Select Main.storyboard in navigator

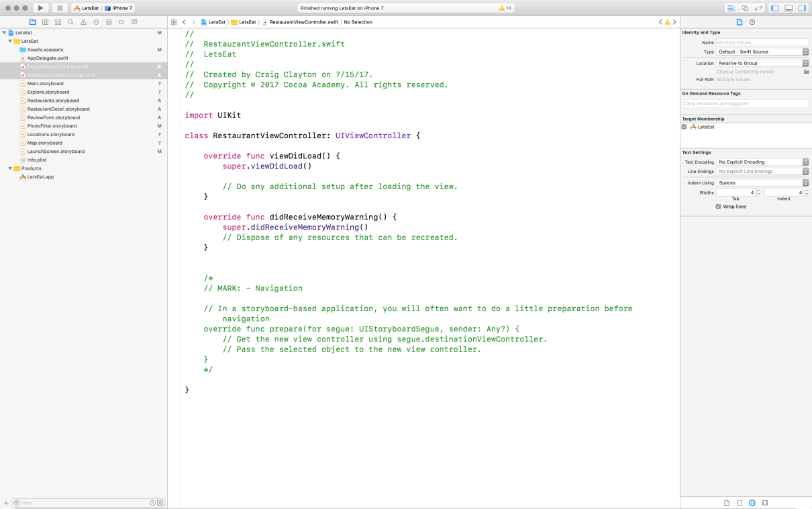46,84
